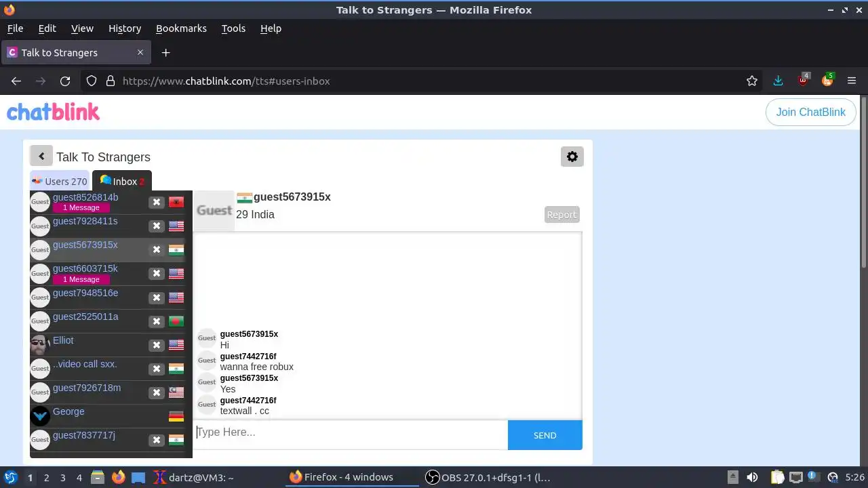Remove guest5673915x conversation with X

point(157,249)
